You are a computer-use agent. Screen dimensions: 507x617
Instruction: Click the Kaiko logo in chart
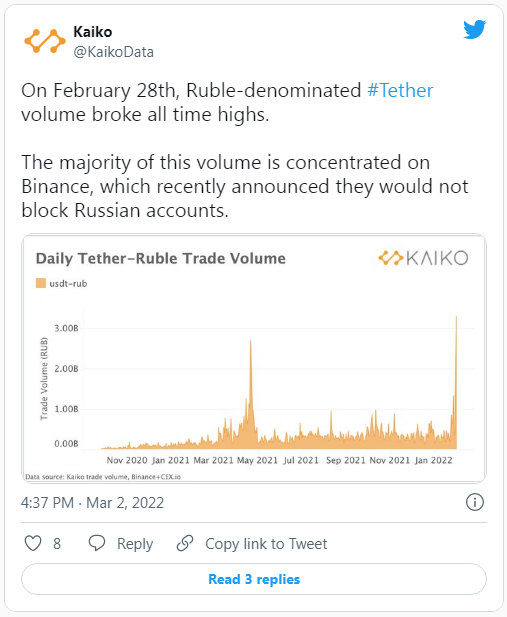click(423, 258)
